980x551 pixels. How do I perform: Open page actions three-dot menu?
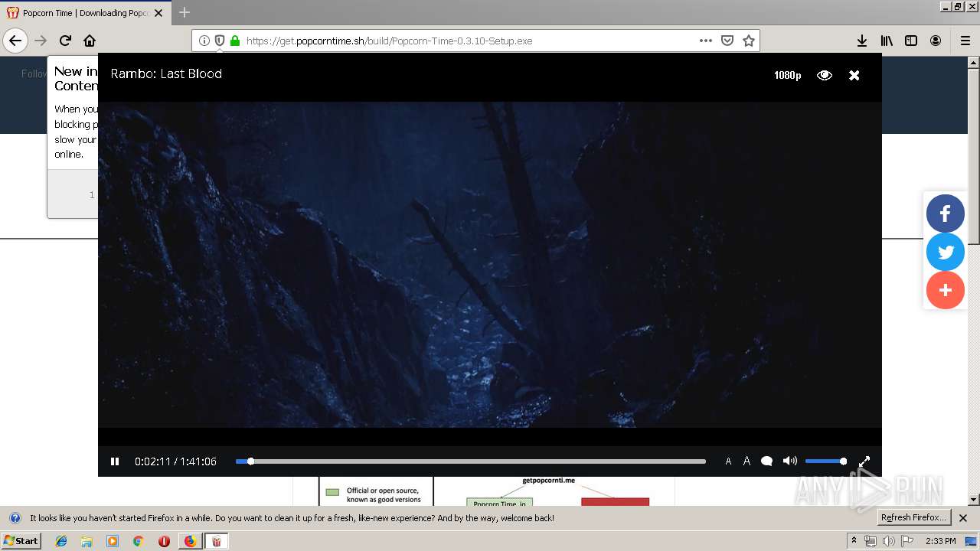click(706, 41)
